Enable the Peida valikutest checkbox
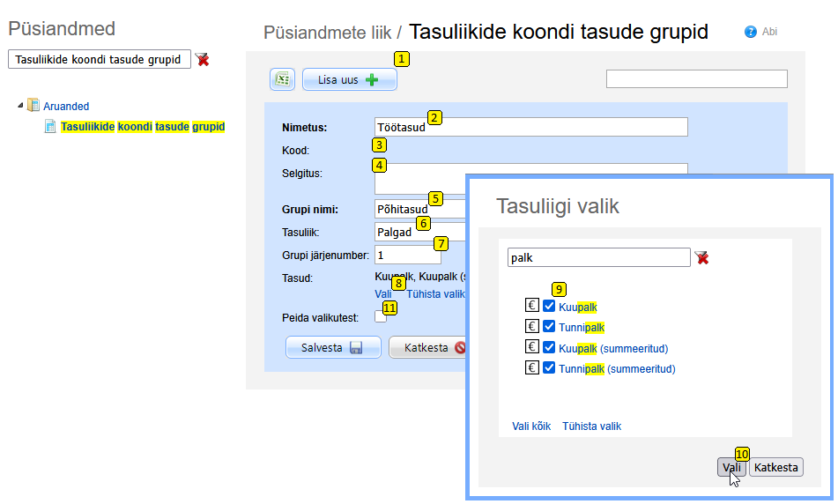Image resolution: width=838 pixels, height=504 pixels. point(381,316)
